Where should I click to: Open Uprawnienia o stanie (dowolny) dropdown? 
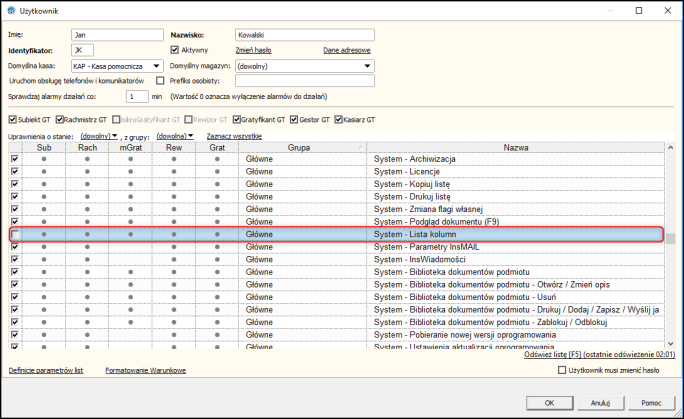(99, 136)
